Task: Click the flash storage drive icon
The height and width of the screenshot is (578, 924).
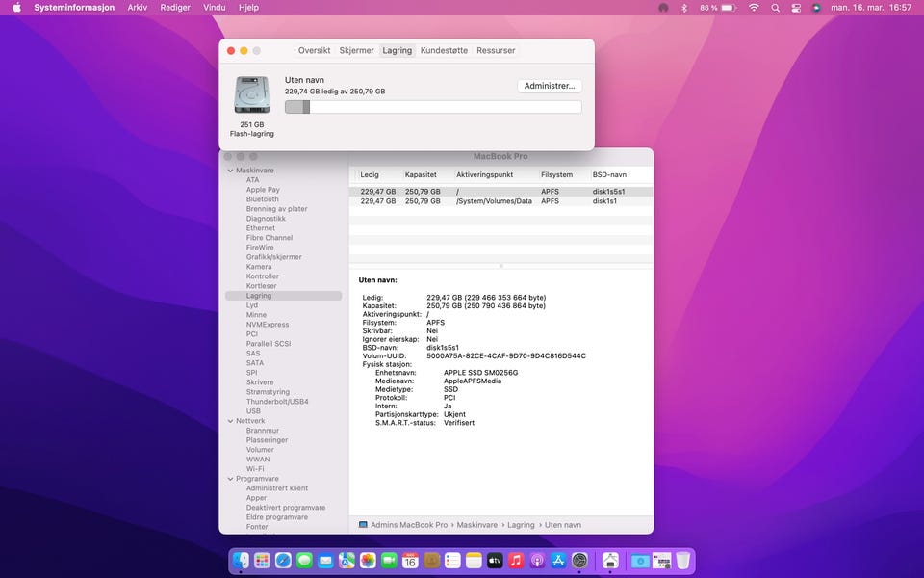Action: pos(251,94)
